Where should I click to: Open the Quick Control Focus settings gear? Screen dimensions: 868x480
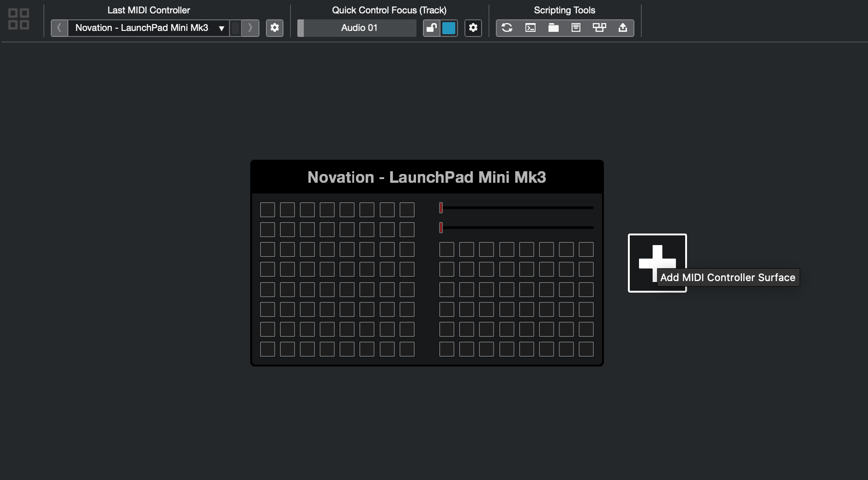click(472, 28)
